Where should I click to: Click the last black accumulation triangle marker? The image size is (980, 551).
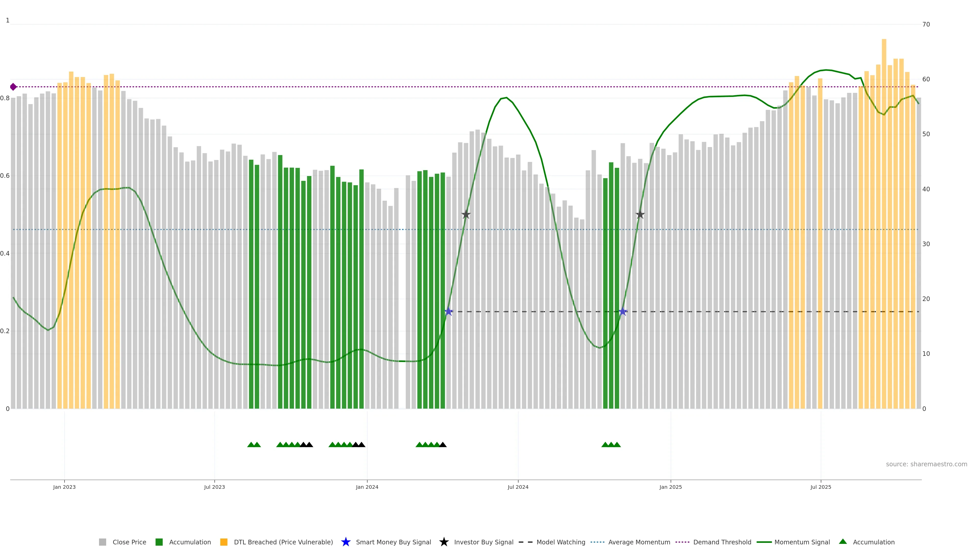tap(443, 445)
